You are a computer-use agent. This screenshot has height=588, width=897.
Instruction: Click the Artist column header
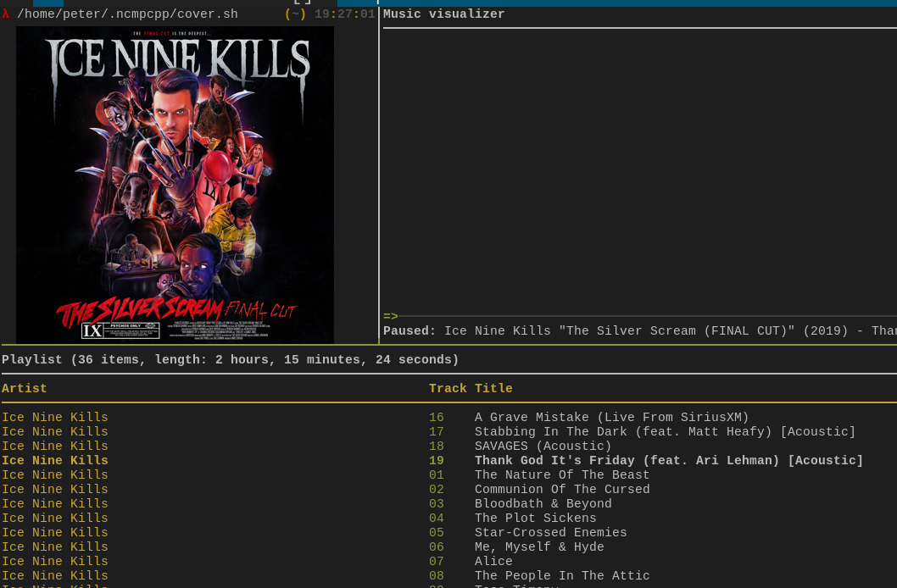point(24,389)
